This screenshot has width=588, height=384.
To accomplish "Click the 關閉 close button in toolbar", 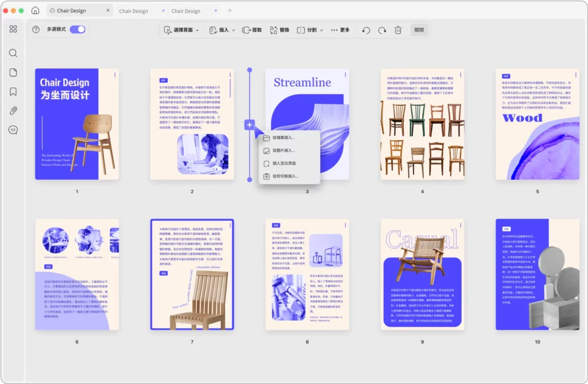I will coord(419,30).
